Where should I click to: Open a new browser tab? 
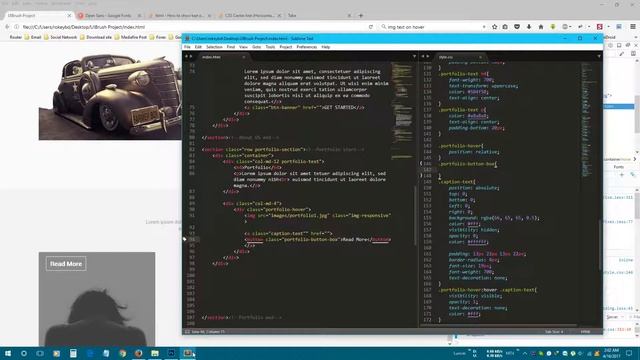[x=361, y=16]
